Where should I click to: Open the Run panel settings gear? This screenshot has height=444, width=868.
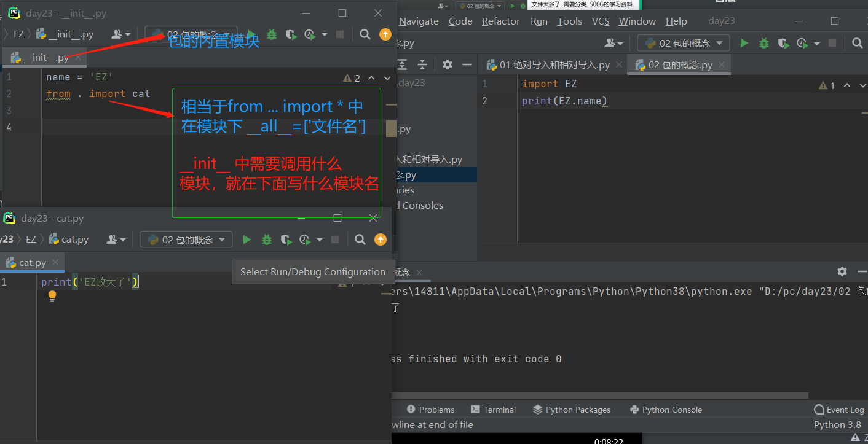pos(842,271)
